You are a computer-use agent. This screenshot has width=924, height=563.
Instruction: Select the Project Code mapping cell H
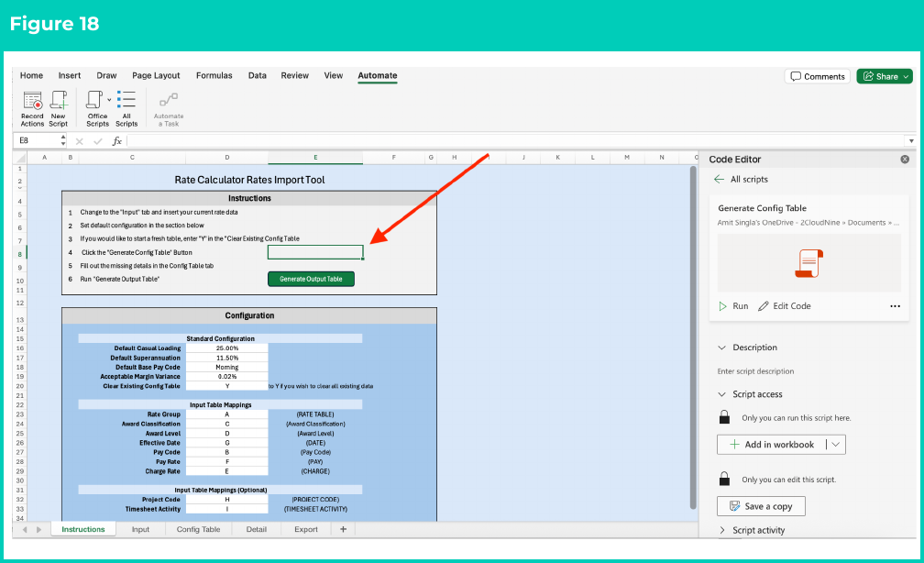(x=227, y=500)
